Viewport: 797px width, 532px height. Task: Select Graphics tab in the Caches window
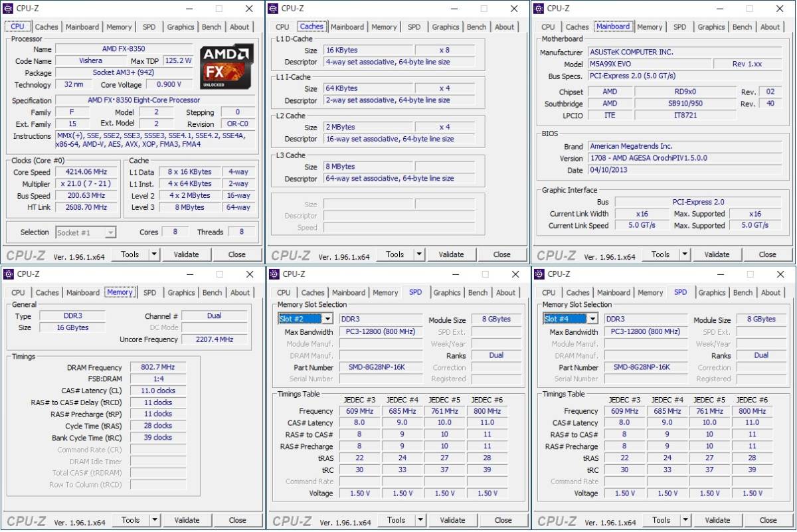pyautogui.click(x=446, y=27)
